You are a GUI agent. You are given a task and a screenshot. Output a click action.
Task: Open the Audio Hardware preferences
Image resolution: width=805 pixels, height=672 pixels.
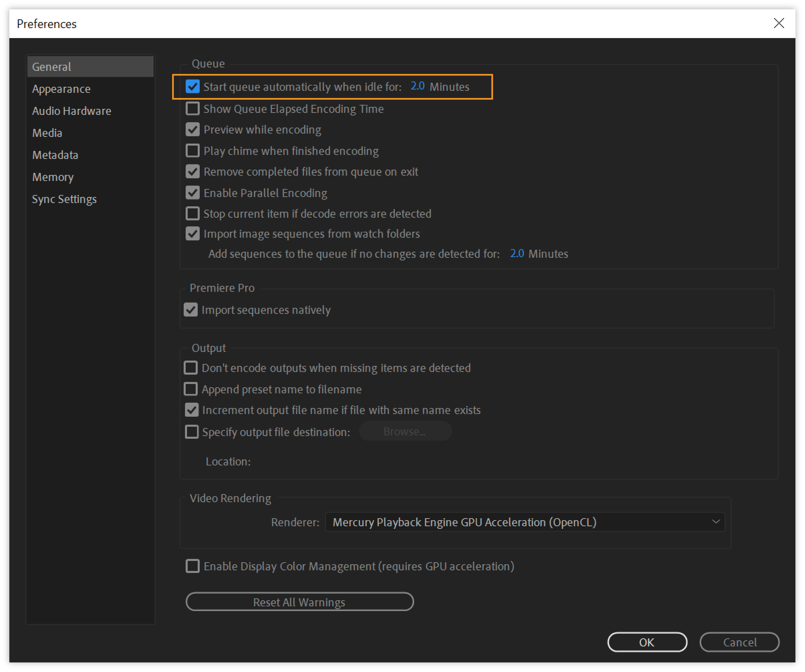72,111
